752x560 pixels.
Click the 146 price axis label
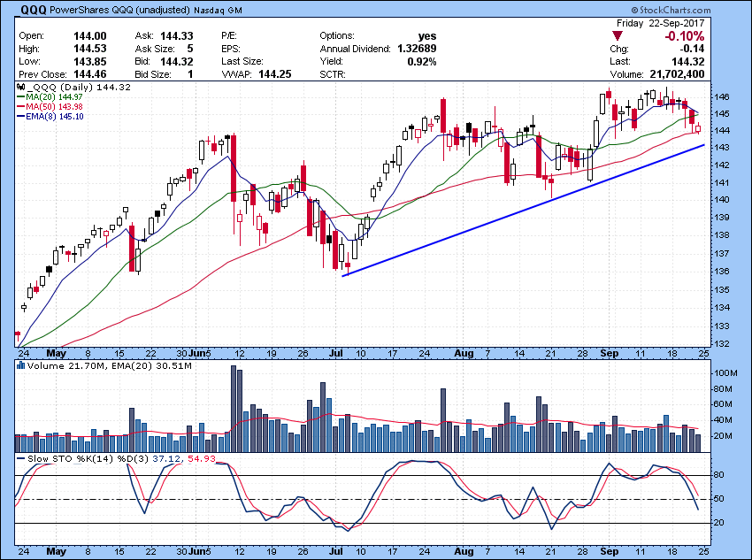click(722, 96)
